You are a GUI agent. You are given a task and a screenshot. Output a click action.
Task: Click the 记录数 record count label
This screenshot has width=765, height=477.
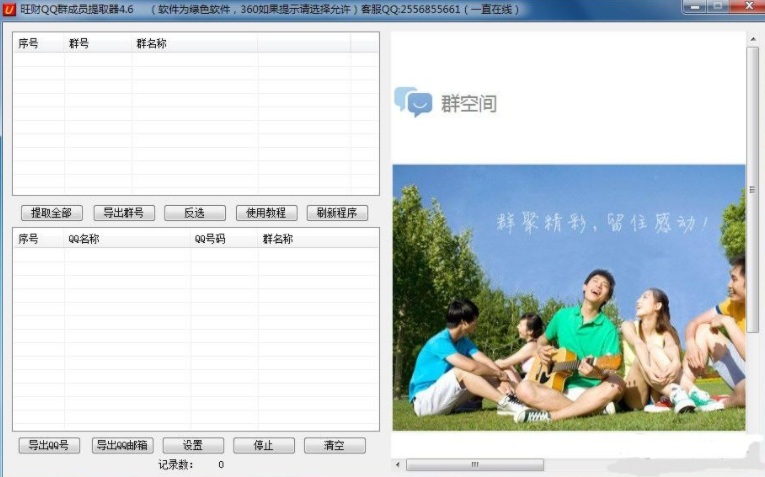coord(176,464)
